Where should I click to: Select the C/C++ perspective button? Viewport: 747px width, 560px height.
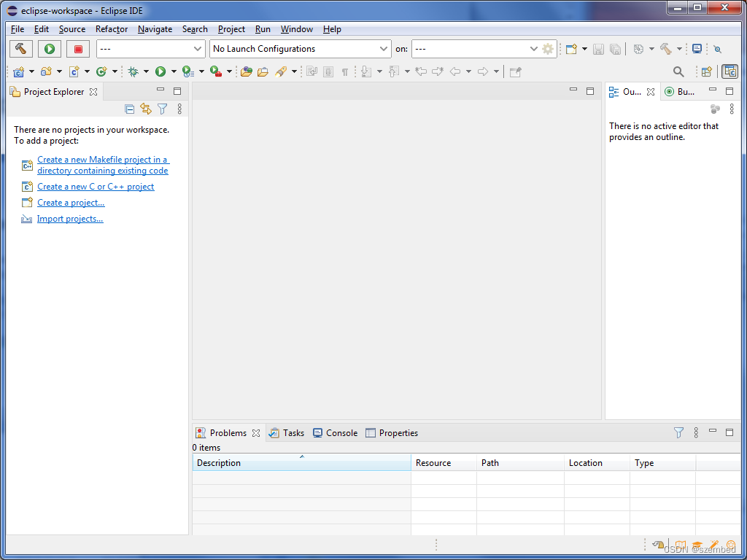(x=729, y=72)
